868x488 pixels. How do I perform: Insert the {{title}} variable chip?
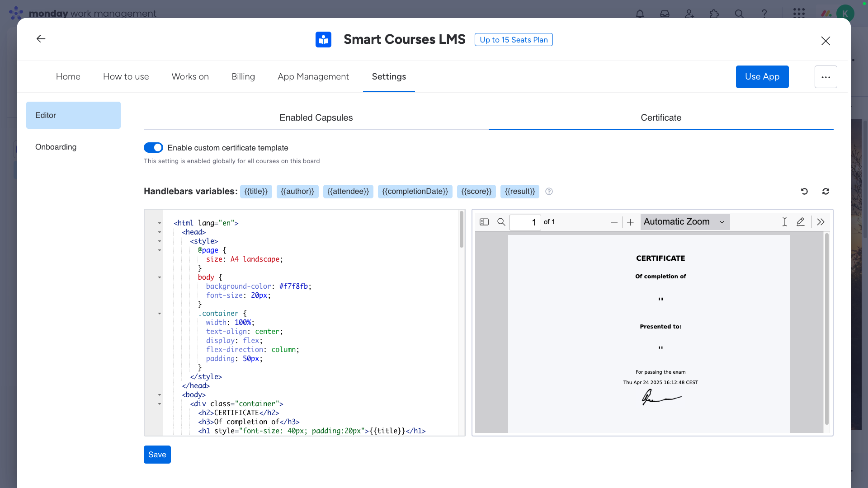(256, 192)
